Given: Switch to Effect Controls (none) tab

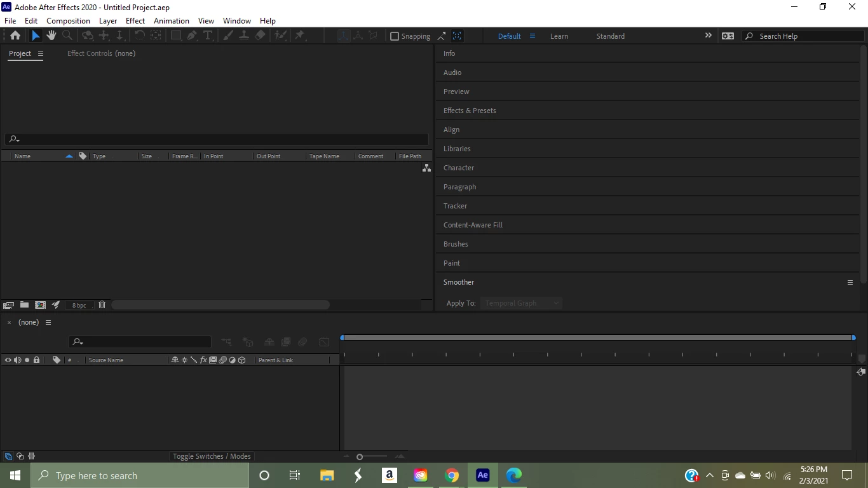Looking at the screenshot, I should pos(102,53).
